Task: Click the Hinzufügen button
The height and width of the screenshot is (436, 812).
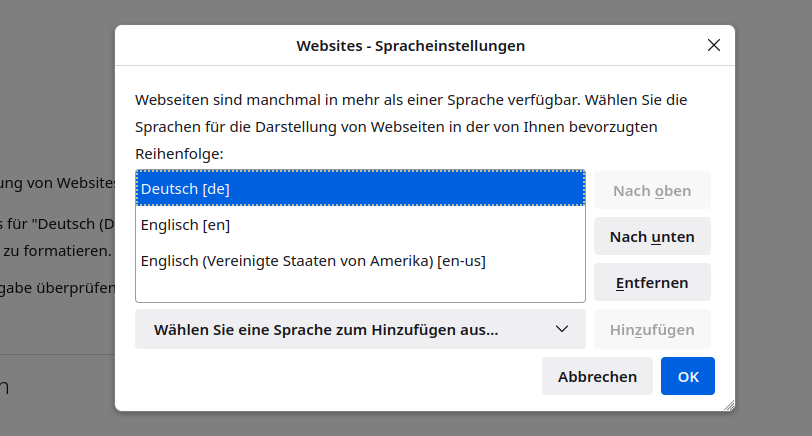Action: 652,329
